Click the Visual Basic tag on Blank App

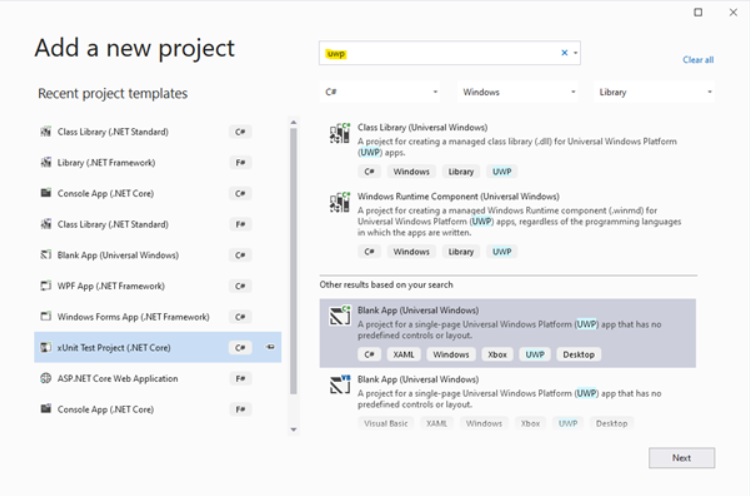click(386, 423)
